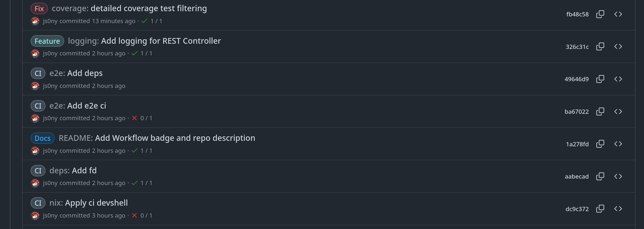Open commit 'detailed coverage test filtering'
644x229 pixels.
(148, 8)
